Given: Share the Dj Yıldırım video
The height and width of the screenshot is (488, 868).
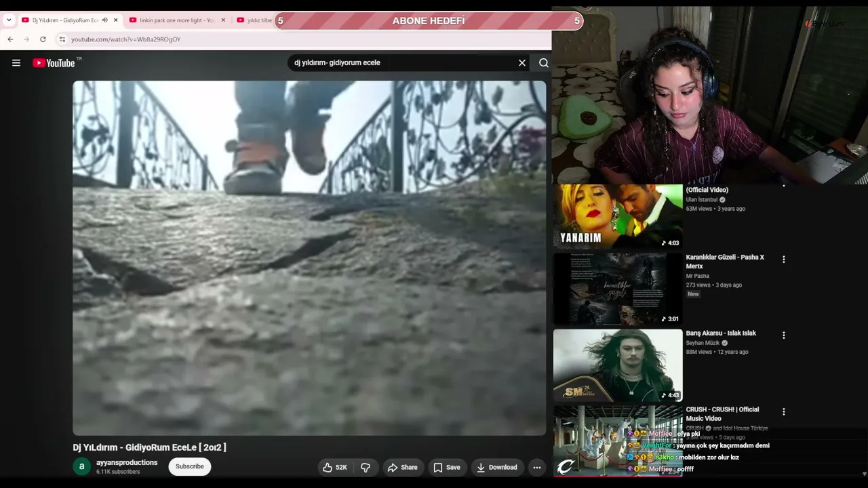Looking at the screenshot, I should pos(403,467).
